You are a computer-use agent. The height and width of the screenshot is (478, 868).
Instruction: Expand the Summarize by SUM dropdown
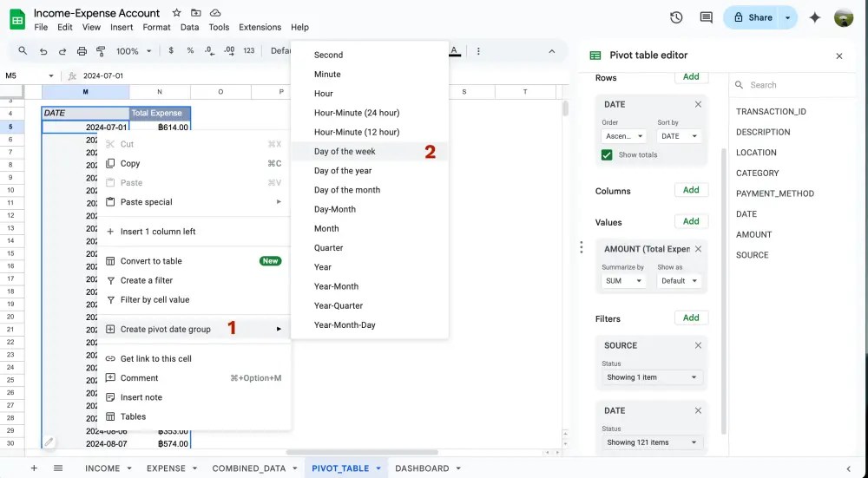point(624,281)
